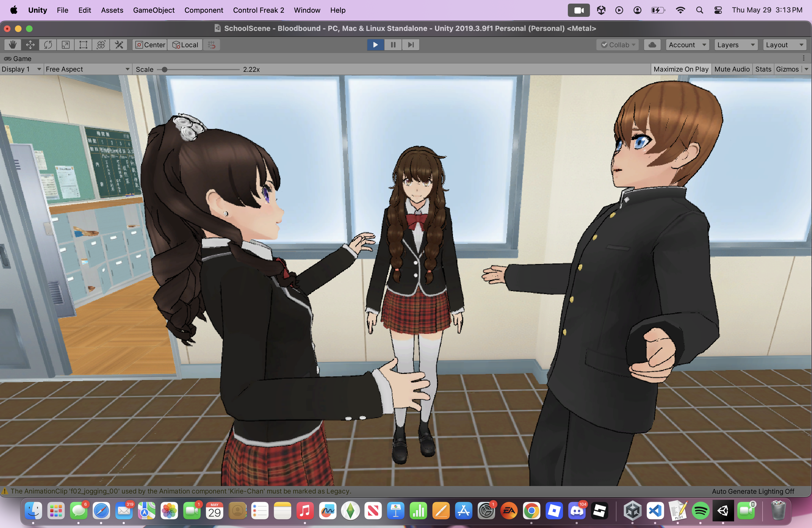The width and height of the screenshot is (812, 528).
Task: Open Unity Hub from the Dock
Action: coord(632,511)
